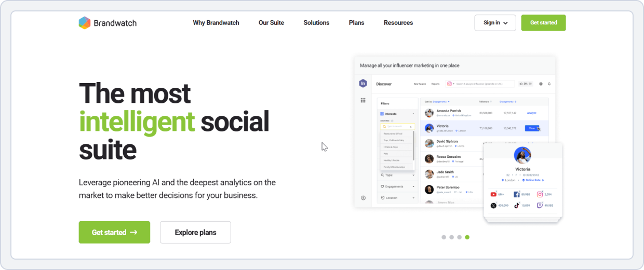644x270 pixels.
Task: Click the Influence 'In' hexagon icon
Action: click(x=363, y=83)
